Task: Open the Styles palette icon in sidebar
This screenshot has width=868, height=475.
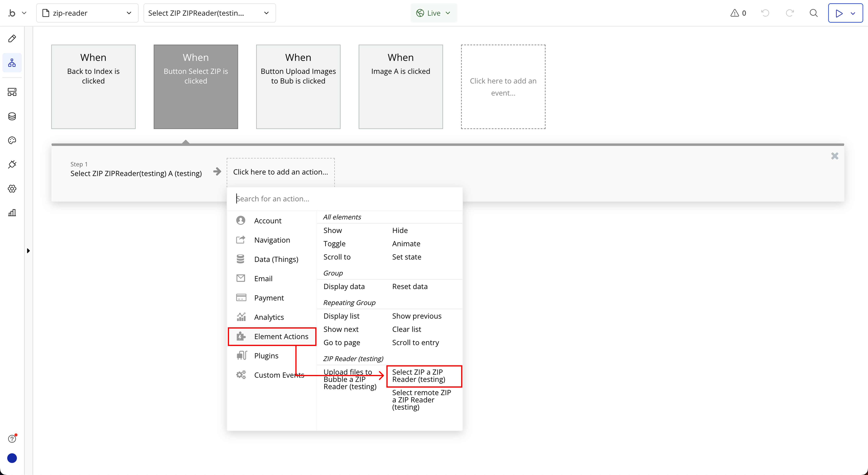Action: 12,140
